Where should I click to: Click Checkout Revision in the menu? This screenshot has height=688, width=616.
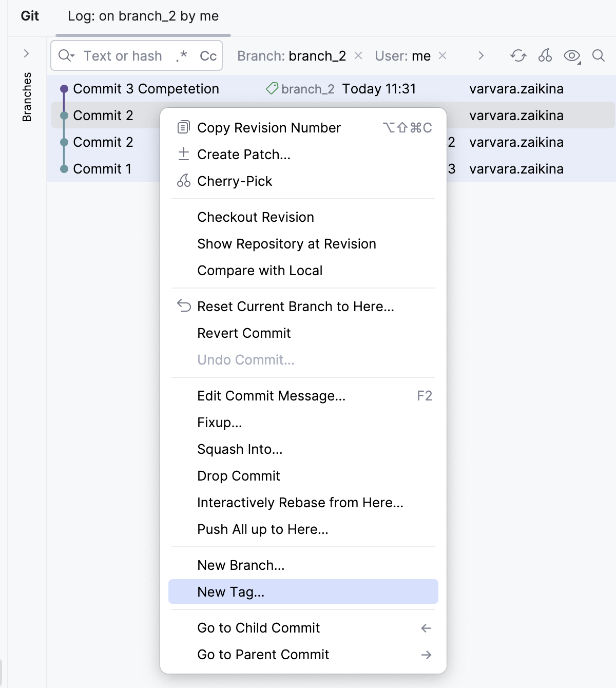[255, 217]
